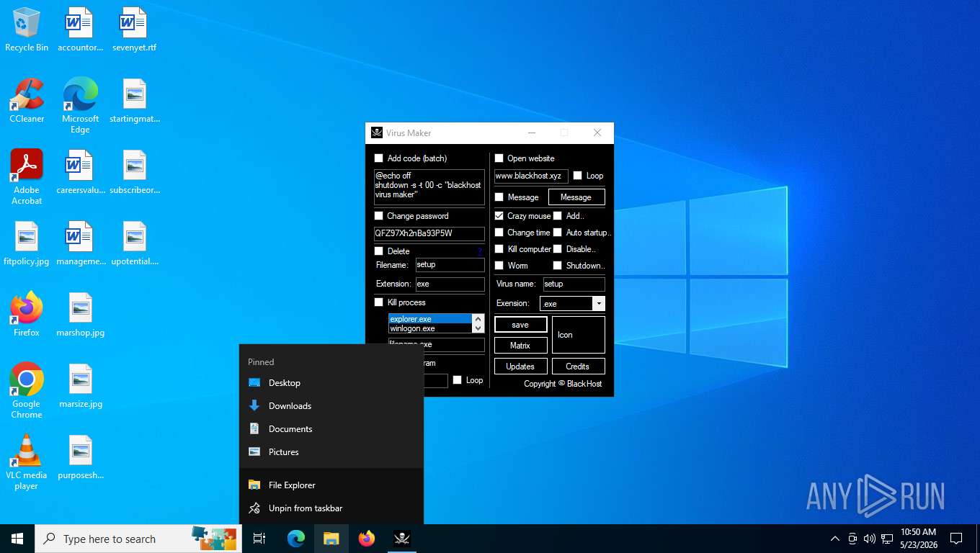This screenshot has width=980, height=553.
Task: Tick the Kill computer checkbox
Action: (x=499, y=249)
